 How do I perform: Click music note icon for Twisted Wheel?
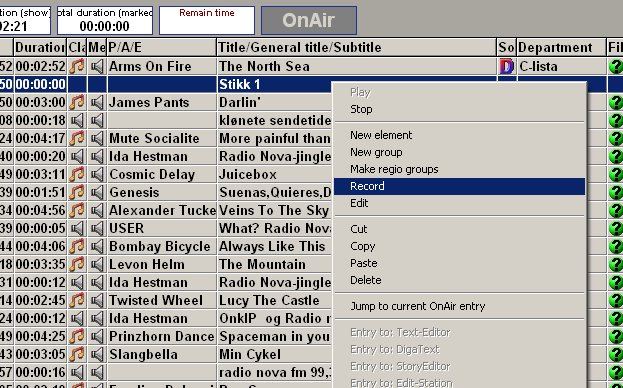pos(77,300)
